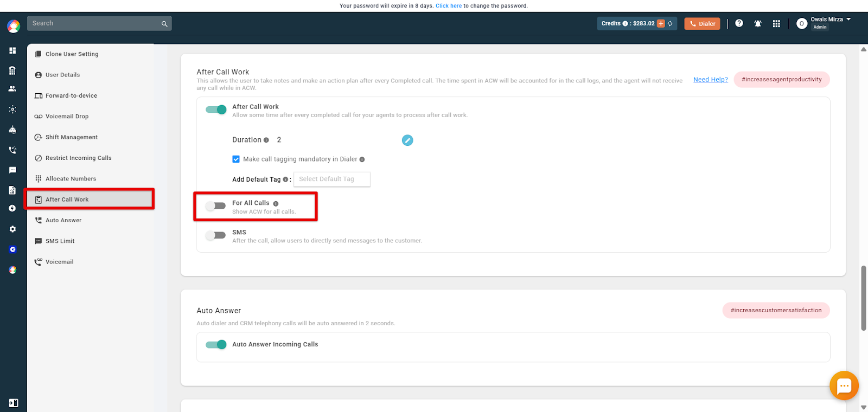Click the app logo at top-left
Viewport: 868px width, 412px height.
[14, 26]
